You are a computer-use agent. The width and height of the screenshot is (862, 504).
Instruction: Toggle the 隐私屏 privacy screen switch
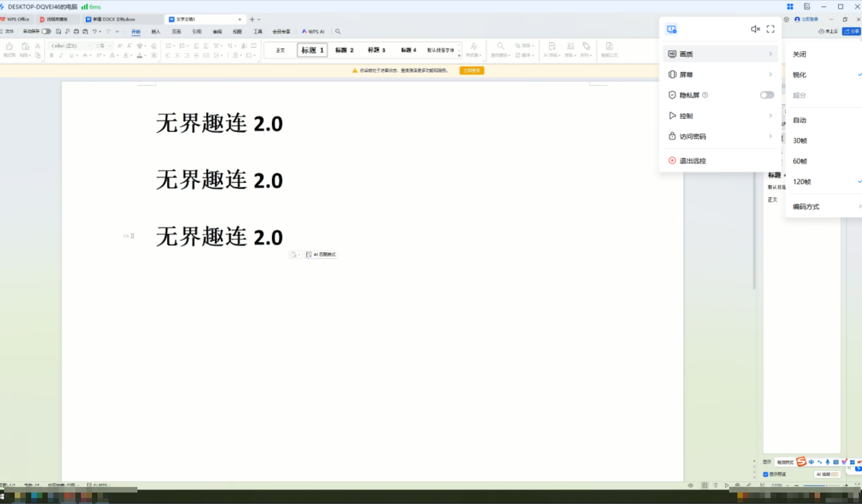(766, 95)
